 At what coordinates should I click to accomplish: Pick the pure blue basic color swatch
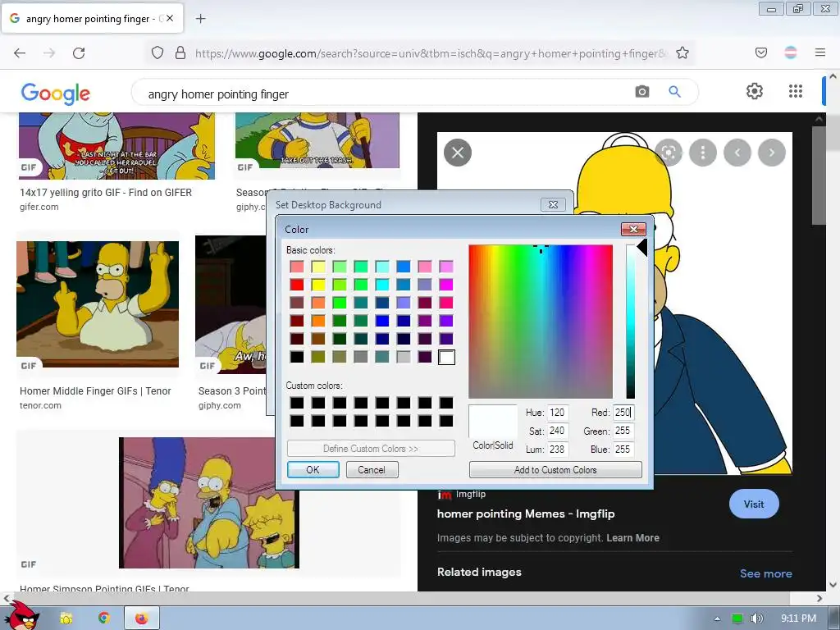point(382,321)
